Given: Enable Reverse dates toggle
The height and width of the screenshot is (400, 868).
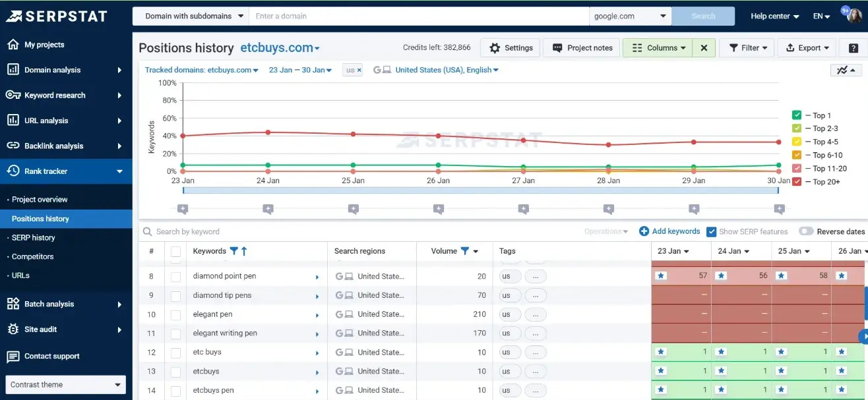Looking at the screenshot, I should [806, 231].
